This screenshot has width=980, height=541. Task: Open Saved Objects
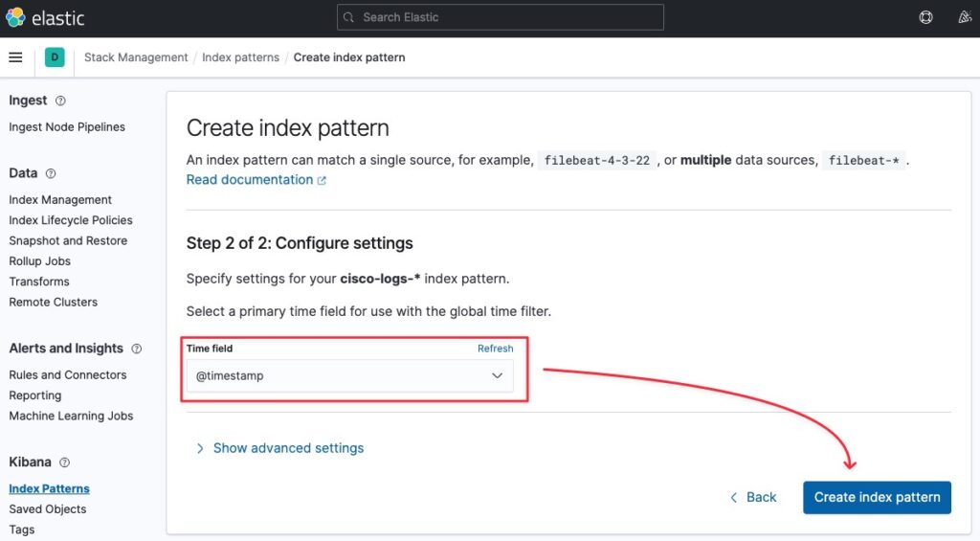coord(48,509)
